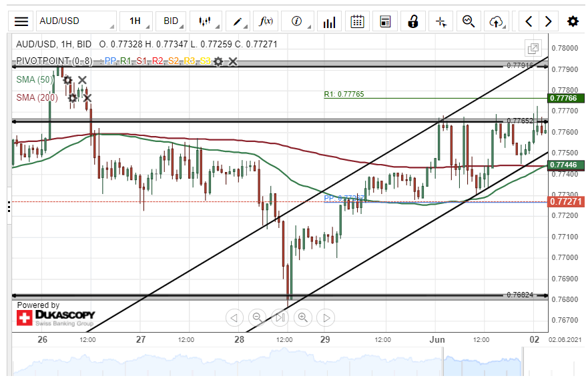588x380 pixels.
Task: Expand the BID price side dropdown
Action: (172, 21)
